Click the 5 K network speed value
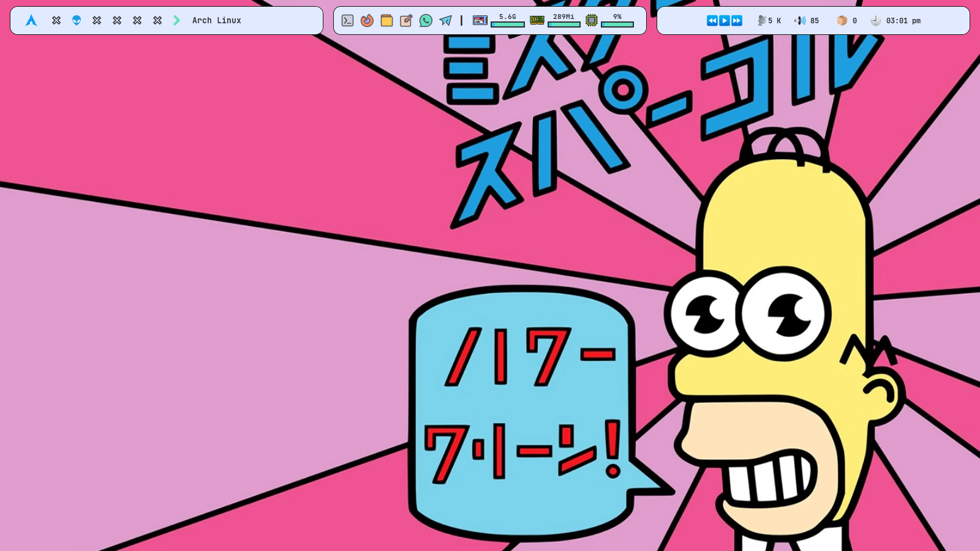 pos(775,21)
